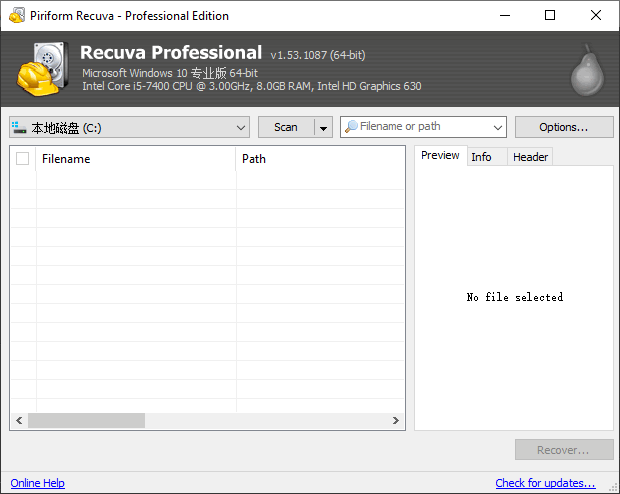This screenshot has height=494, width=620.
Task: Open the Online Help link
Action: [38, 483]
